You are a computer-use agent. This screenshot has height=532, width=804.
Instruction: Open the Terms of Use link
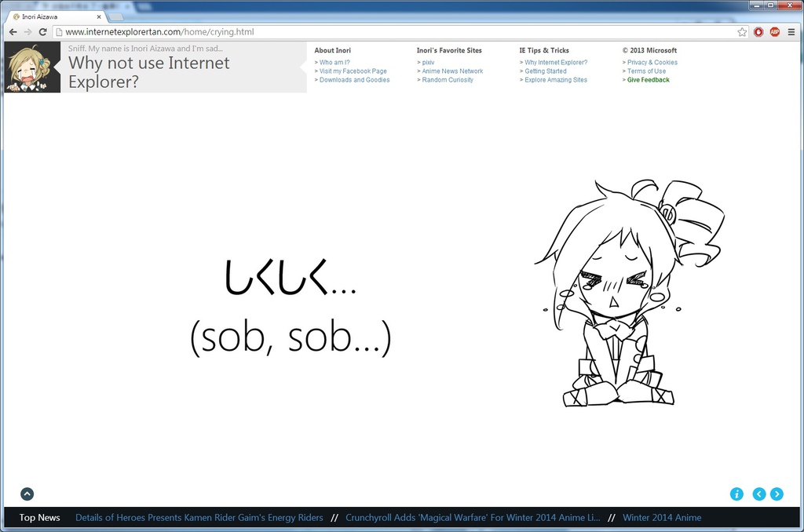tap(647, 71)
